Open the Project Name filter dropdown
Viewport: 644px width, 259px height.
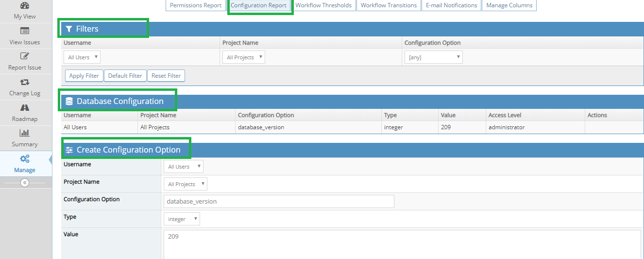(x=244, y=57)
